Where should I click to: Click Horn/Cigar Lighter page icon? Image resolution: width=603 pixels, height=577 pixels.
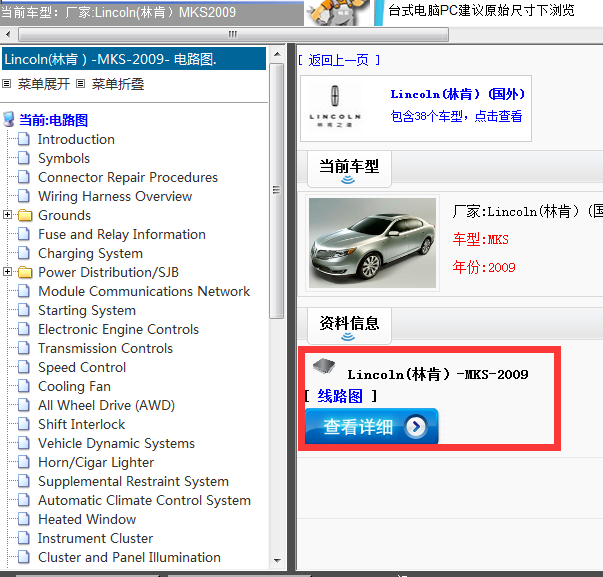[x=24, y=462]
